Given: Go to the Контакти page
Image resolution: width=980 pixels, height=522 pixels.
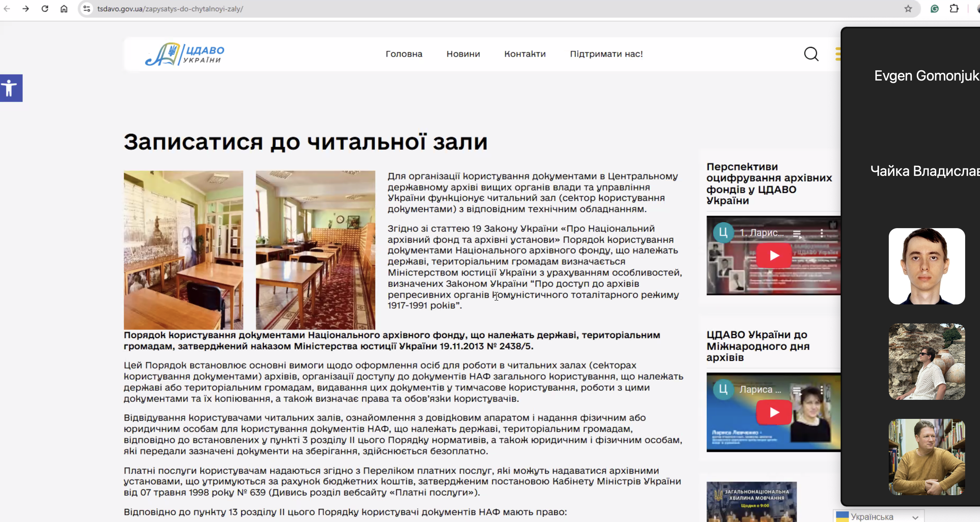Looking at the screenshot, I should (x=525, y=54).
